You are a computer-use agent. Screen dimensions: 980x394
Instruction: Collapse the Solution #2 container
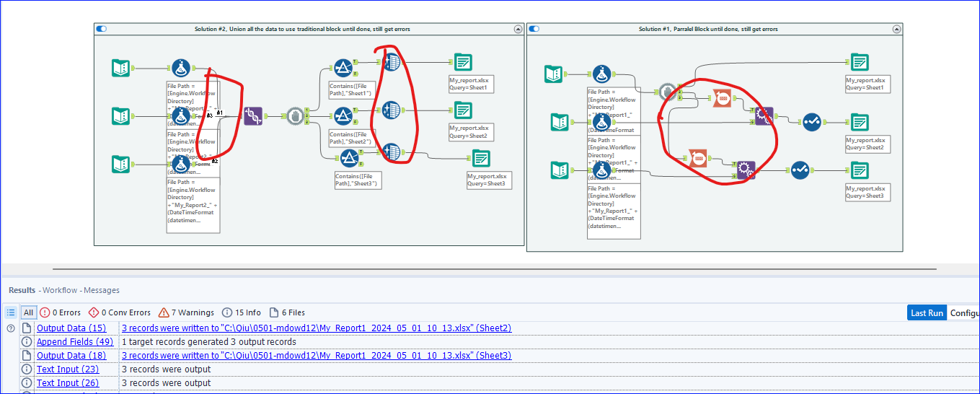coord(518,29)
